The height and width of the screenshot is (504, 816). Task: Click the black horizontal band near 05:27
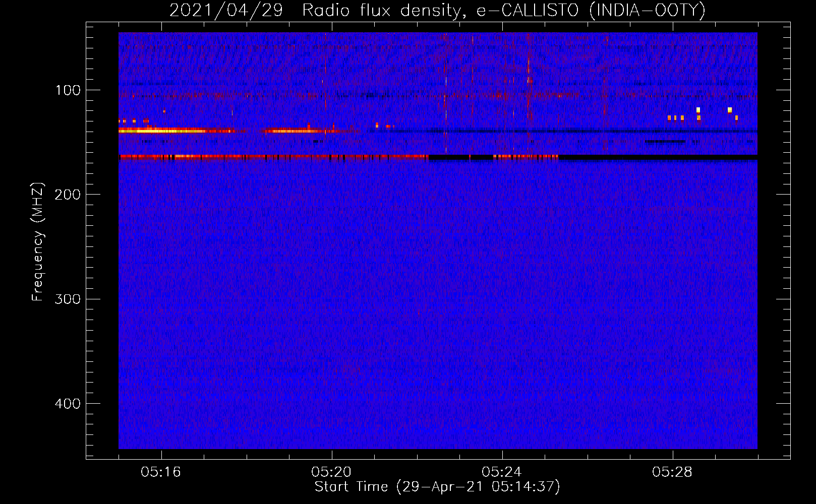[x=658, y=158]
